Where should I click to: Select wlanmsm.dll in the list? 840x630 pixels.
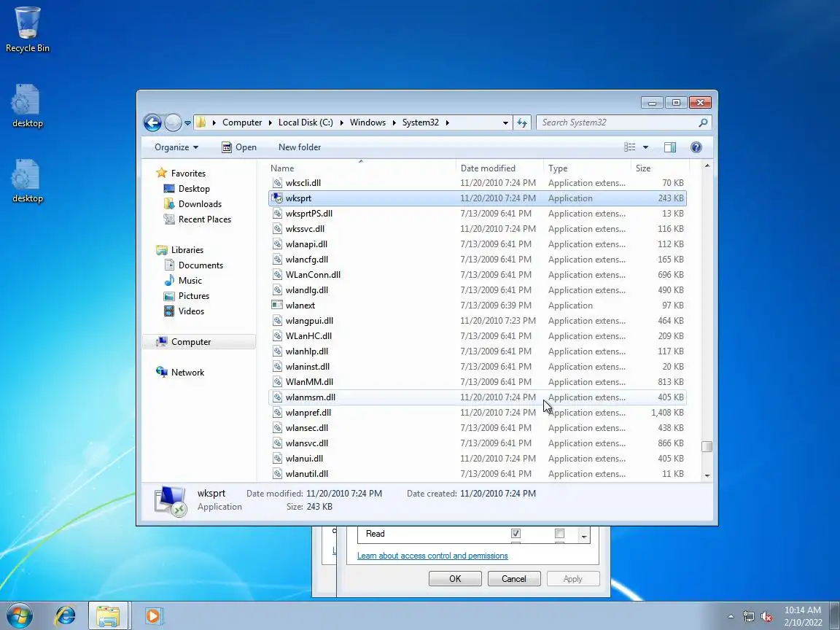(477, 397)
